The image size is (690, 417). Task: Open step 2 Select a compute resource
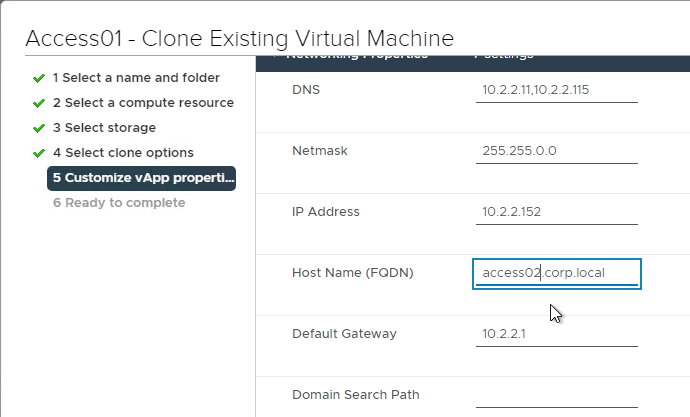point(143,103)
